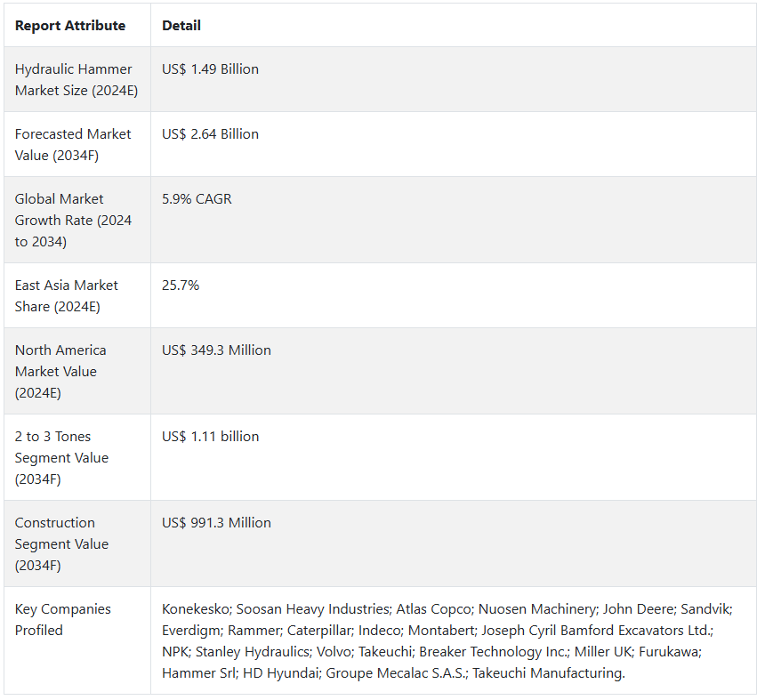Image resolution: width=765 pixels, height=700 pixels.
Task: Select 'Hydraulic Hammer Market Size (2024E)' cell
Action: pos(77,79)
